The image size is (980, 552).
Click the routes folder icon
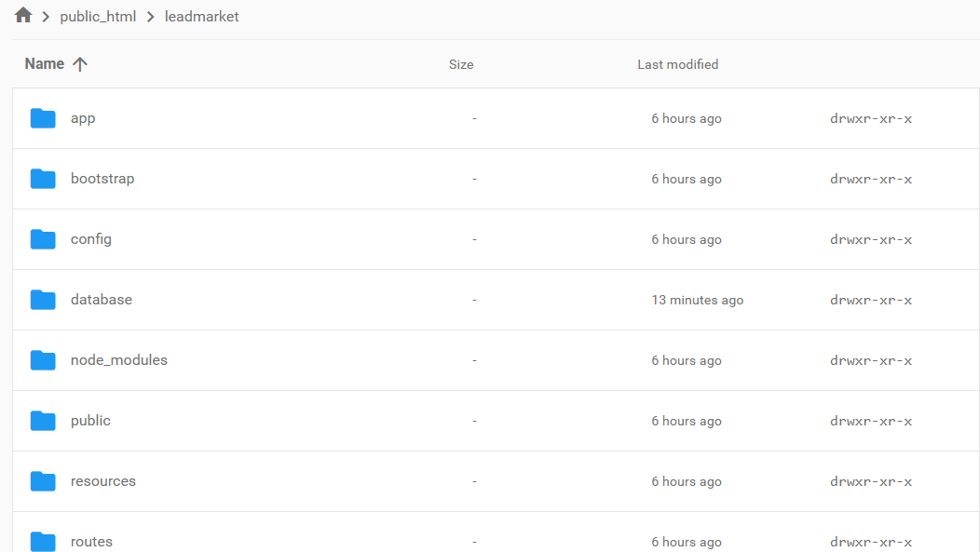point(43,541)
